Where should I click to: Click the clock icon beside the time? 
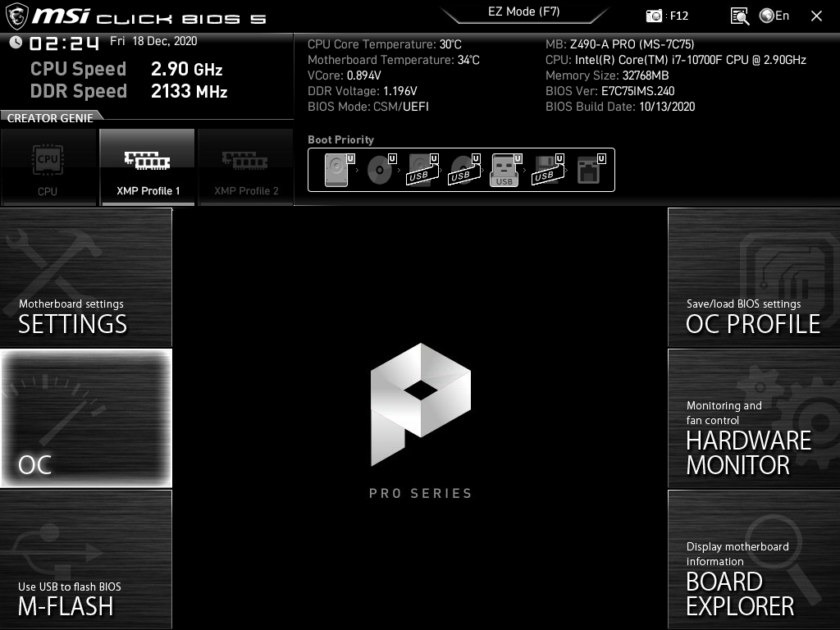tap(16, 42)
